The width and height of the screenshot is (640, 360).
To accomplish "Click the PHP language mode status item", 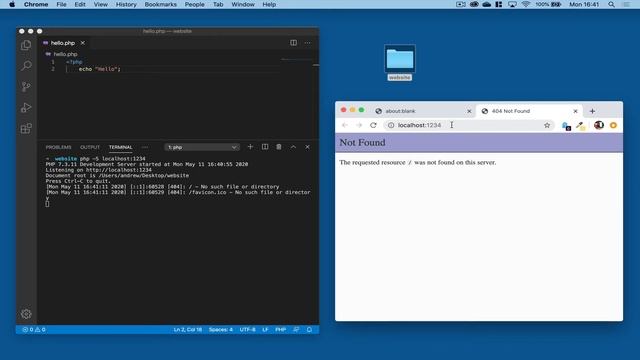I will pos(280,329).
